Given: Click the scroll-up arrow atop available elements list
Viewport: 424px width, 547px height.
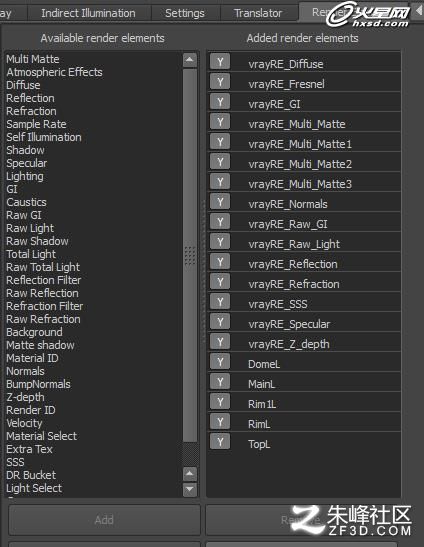Looking at the screenshot, I should pos(189,60).
